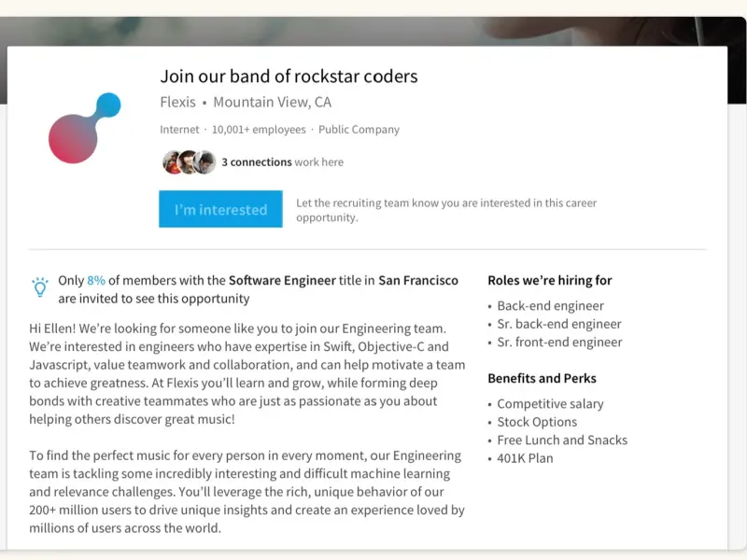Viewport: 747px width, 560px height.
Task: Select the Stock Options perk
Action: (537, 422)
